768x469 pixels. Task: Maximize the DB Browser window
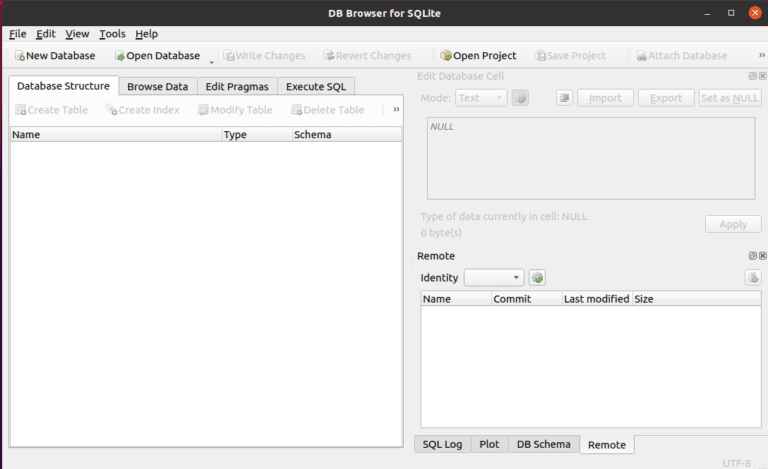[x=731, y=13]
